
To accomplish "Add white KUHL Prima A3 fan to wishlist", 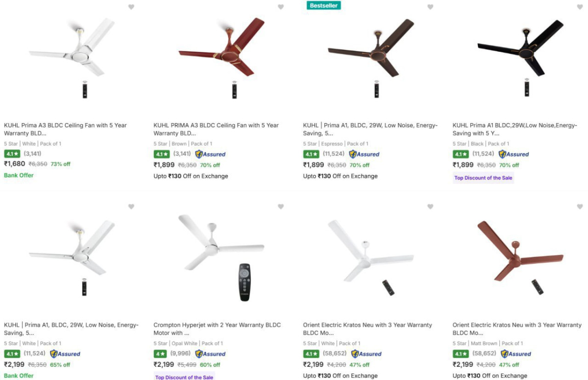I will pos(131,7).
